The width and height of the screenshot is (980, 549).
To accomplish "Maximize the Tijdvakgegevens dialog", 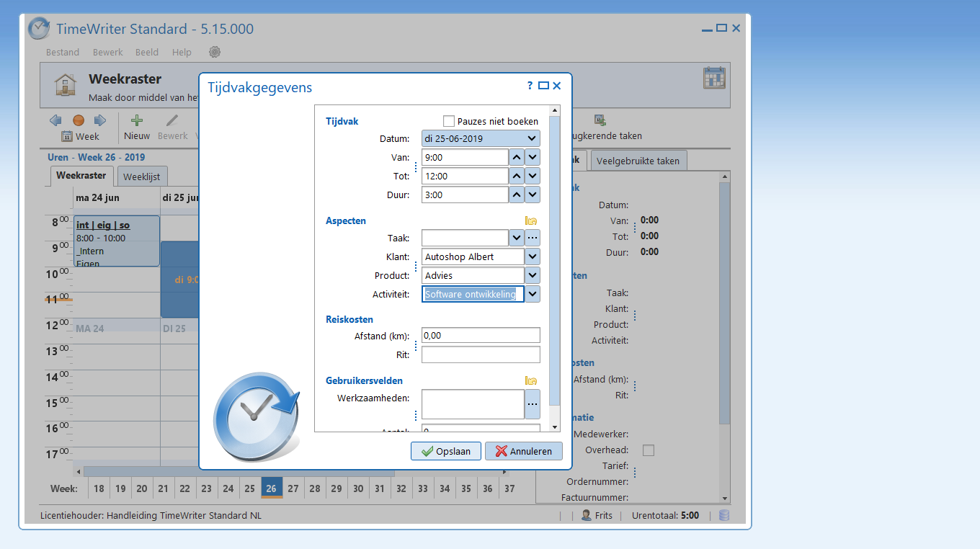I will [x=544, y=85].
